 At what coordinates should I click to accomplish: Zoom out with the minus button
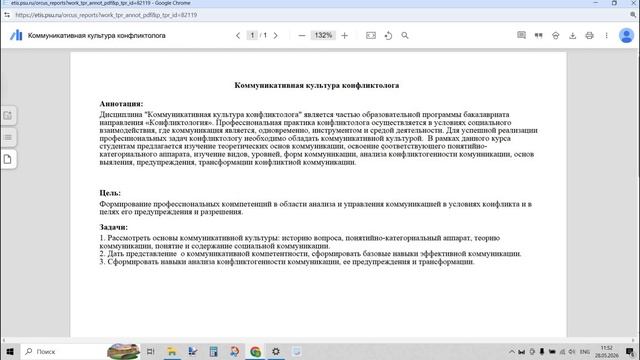[302, 36]
